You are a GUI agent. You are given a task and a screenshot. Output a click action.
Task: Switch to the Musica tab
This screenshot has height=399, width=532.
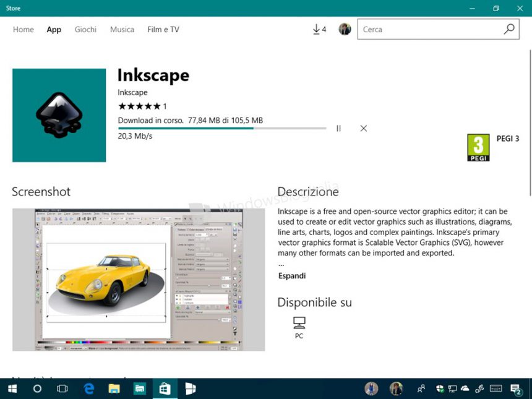(122, 30)
